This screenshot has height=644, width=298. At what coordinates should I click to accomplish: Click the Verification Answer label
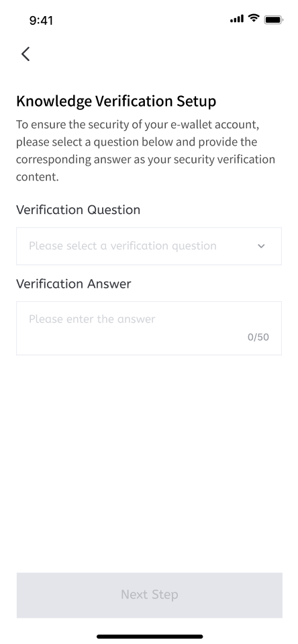pos(74,284)
